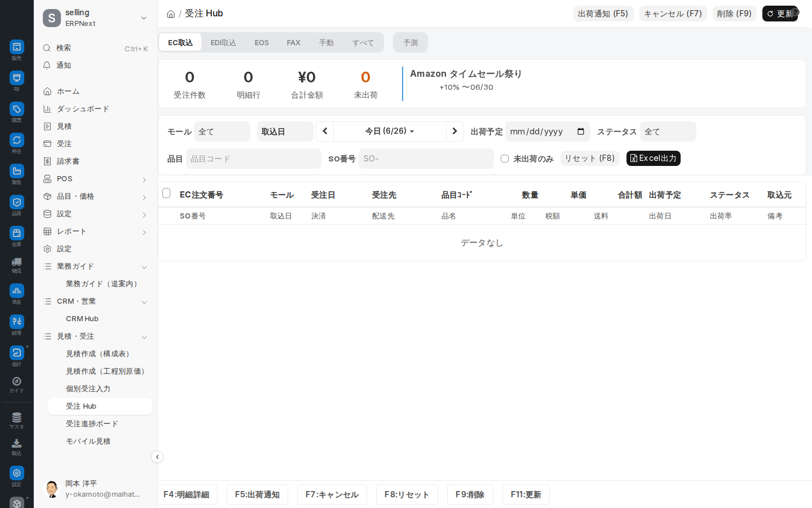The width and height of the screenshot is (812, 508).
Task: Click the リセット (F8) filter button
Action: coord(590,158)
